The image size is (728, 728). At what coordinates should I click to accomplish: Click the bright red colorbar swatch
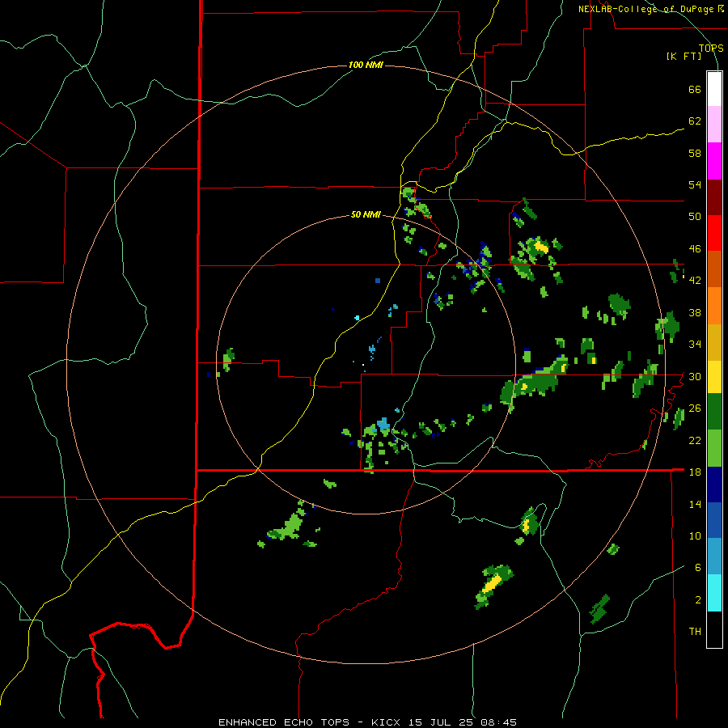pyautogui.click(x=714, y=233)
